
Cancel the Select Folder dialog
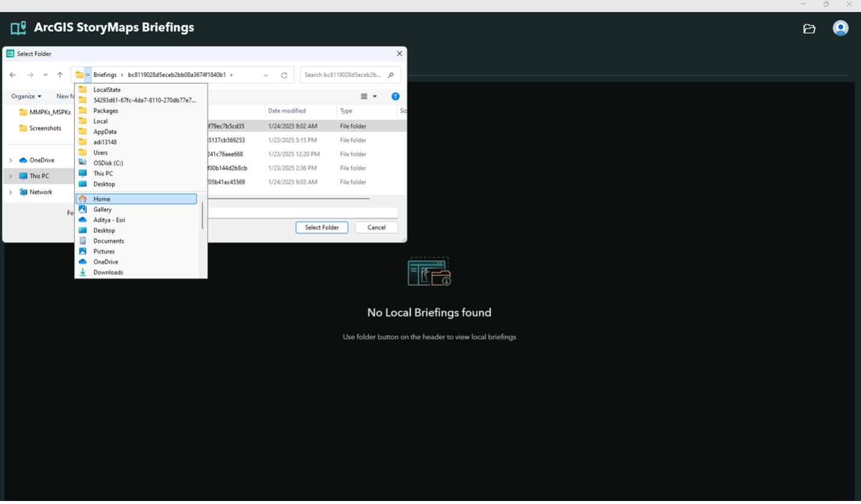click(376, 228)
